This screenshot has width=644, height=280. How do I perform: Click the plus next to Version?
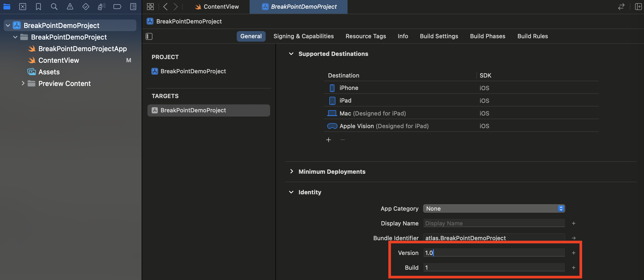(574, 253)
